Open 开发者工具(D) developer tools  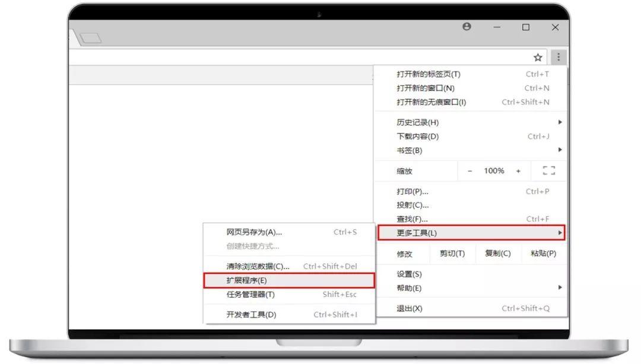(x=289, y=315)
